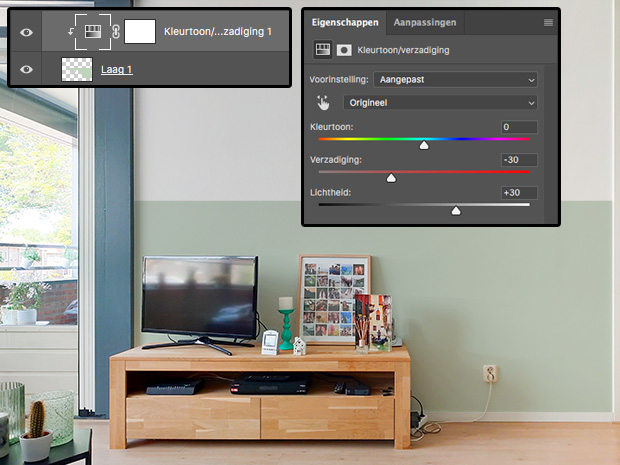Click the hue/saturation adjustment icon in properties
620x465 pixels.
pos(323,50)
